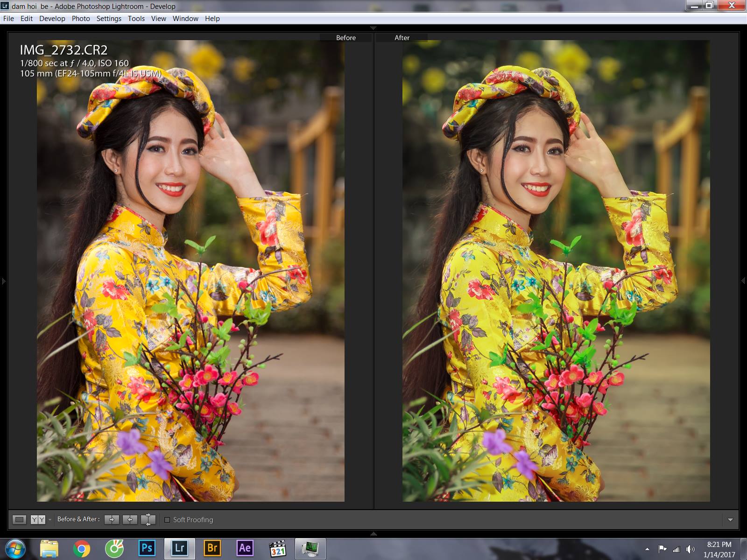Expand toolbar content options menu
The width and height of the screenshot is (747, 560).
[730, 520]
